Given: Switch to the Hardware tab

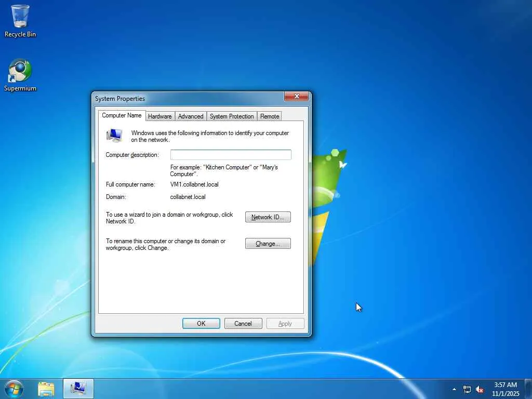Looking at the screenshot, I should (160, 116).
